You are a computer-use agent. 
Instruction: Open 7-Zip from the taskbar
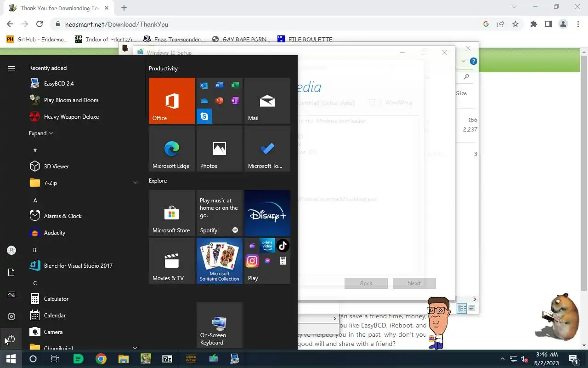(x=167, y=359)
